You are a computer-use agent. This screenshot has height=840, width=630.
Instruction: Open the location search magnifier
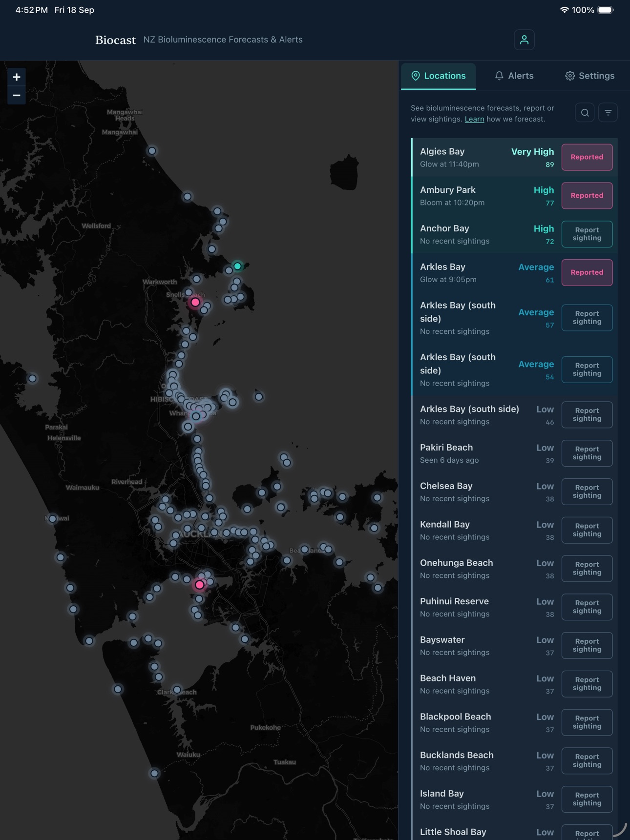pyautogui.click(x=585, y=113)
